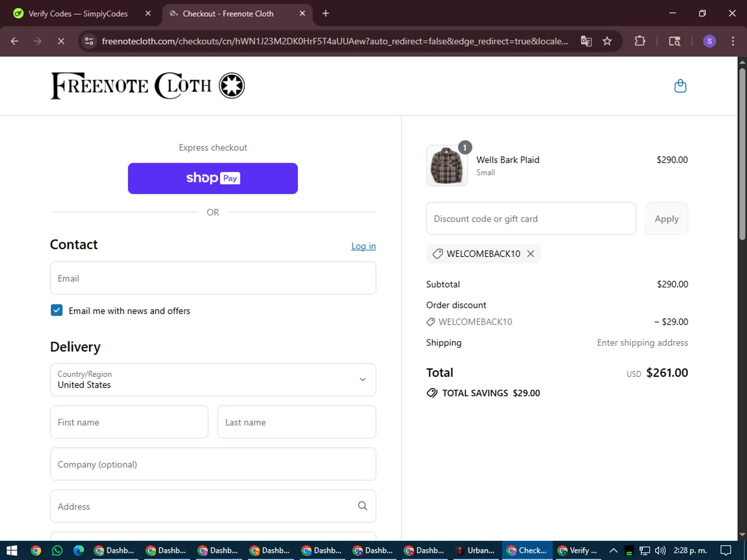Go back to previous page
The height and width of the screenshot is (560, 747).
tap(15, 41)
